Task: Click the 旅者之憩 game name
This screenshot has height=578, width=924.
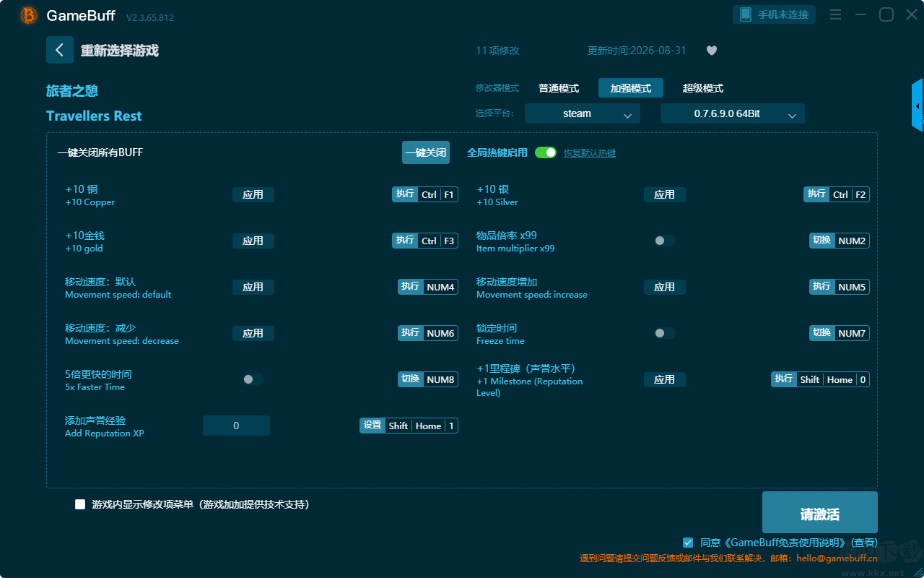Action: click(x=72, y=91)
